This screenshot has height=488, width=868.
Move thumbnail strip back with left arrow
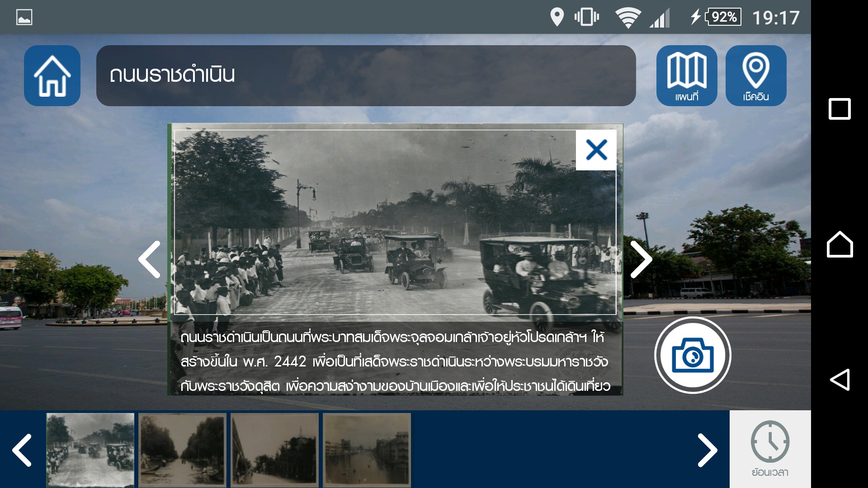[22, 450]
